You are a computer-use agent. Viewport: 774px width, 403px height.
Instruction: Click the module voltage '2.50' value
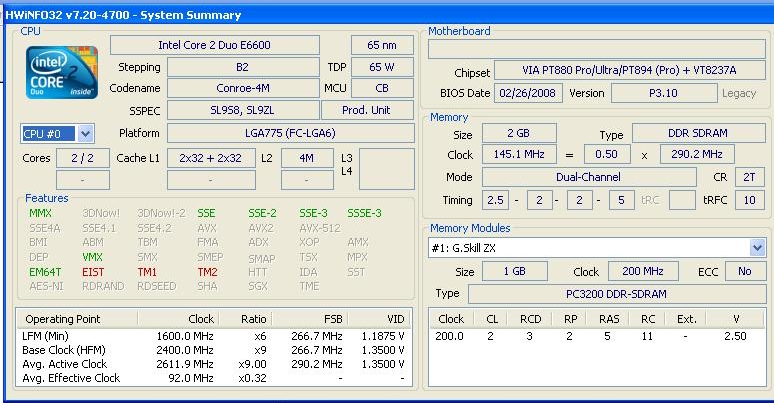tap(735, 336)
